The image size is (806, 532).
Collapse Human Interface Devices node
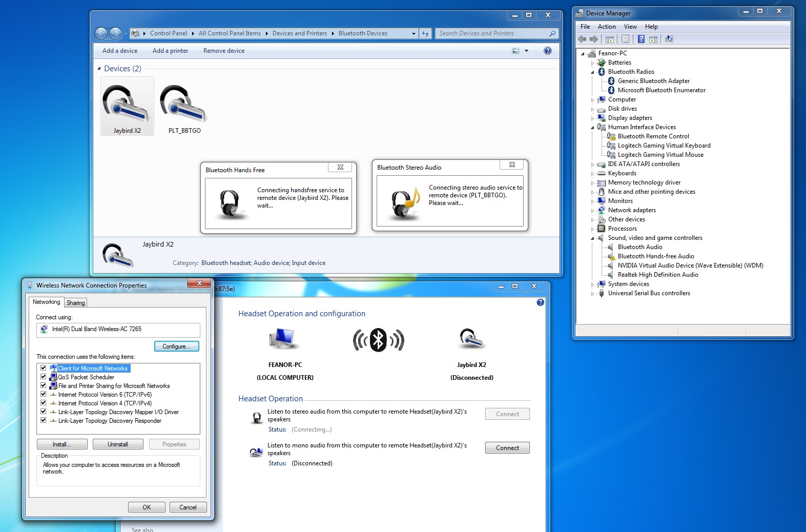pos(593,128)
